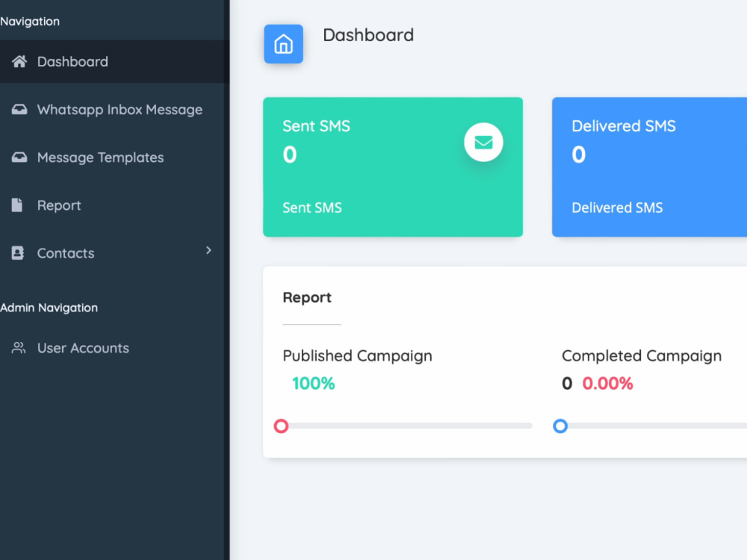This screenshot has width=747, height=560.
Task: Open User Accounts admin page
Action: click(x=114, y=348)
